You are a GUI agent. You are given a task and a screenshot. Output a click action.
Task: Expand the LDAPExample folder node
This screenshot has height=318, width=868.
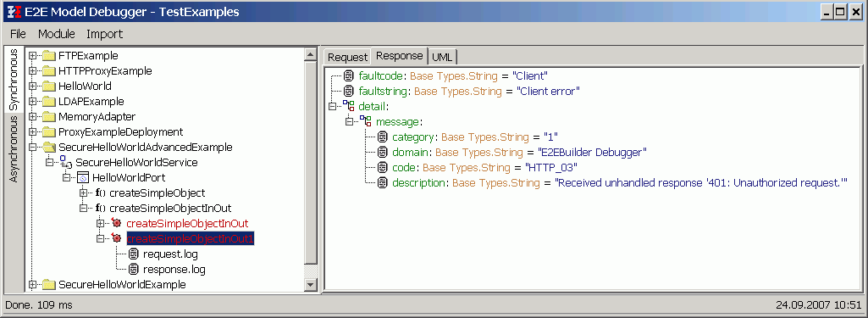coord(33,102)
